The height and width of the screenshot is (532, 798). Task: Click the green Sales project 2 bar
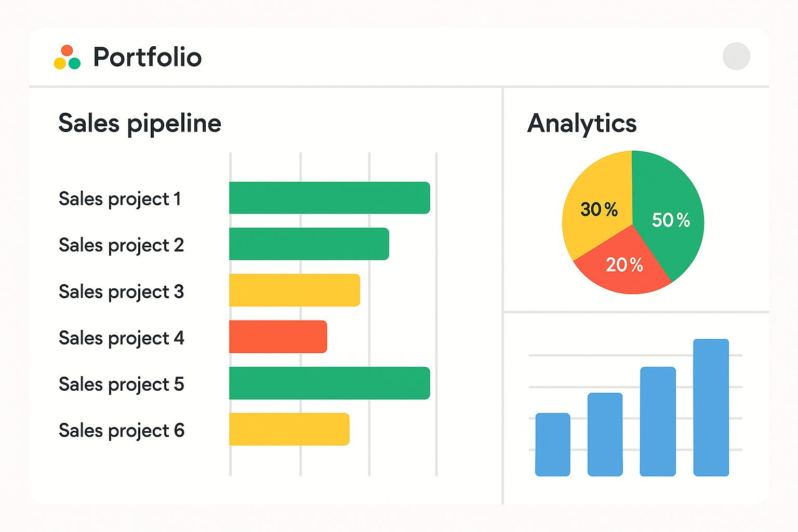point(309,244)
